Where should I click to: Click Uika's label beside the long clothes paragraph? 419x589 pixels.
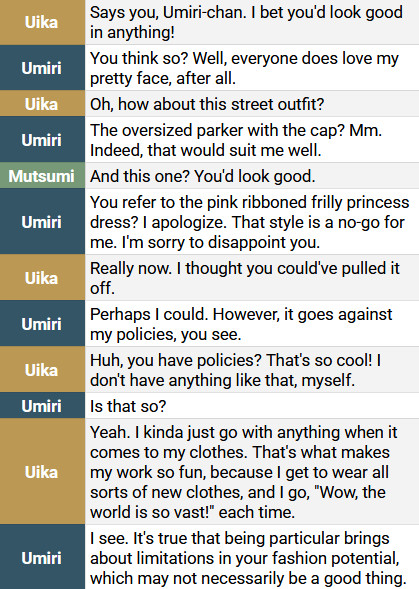pos(42,472)
